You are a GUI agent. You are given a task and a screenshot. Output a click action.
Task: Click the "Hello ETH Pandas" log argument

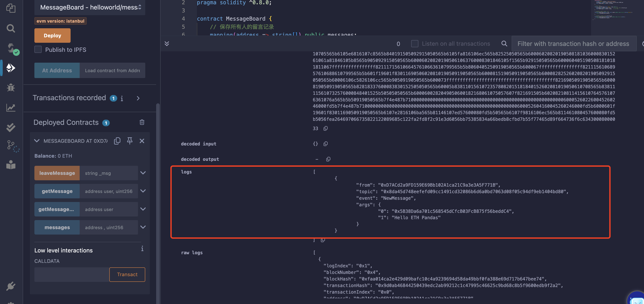tap(416, 218)
